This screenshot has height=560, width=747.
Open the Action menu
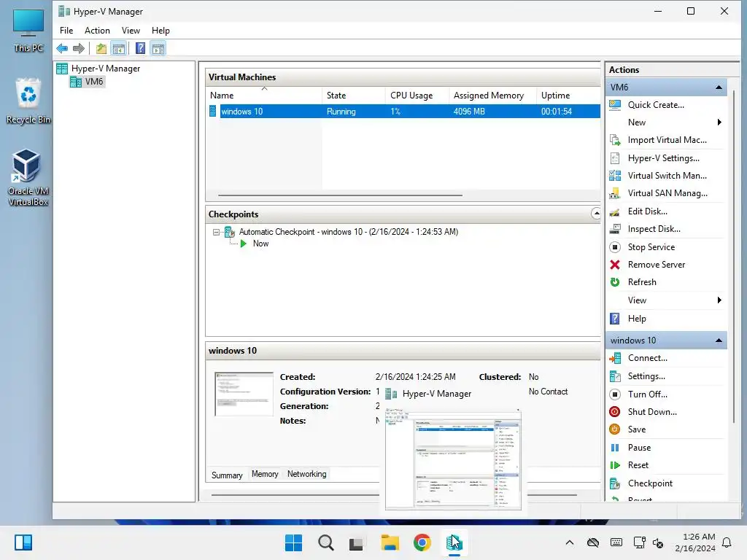97,31
